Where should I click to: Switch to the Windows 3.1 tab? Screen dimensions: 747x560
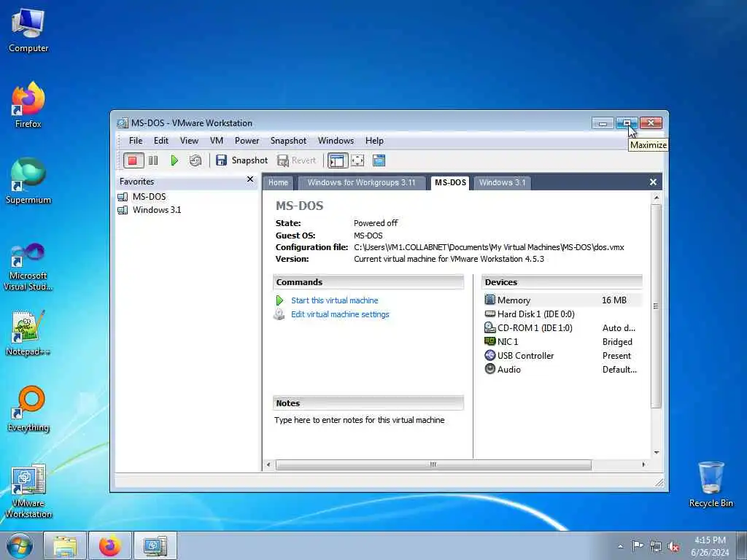[502, 183]
